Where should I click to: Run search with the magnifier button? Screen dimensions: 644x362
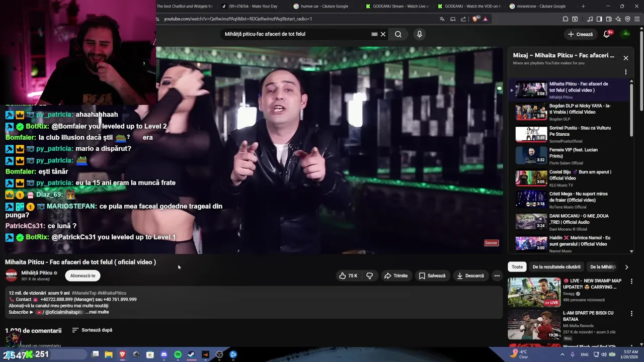coord(398,34)
